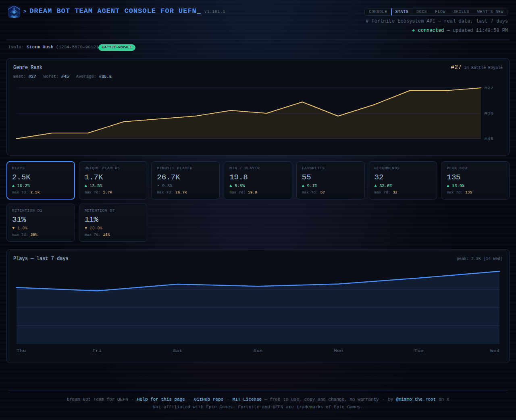Click the island code 1234-5678-9012
Image resolution: width=516 pixels, height=420 pixels.
coord(77,47)
